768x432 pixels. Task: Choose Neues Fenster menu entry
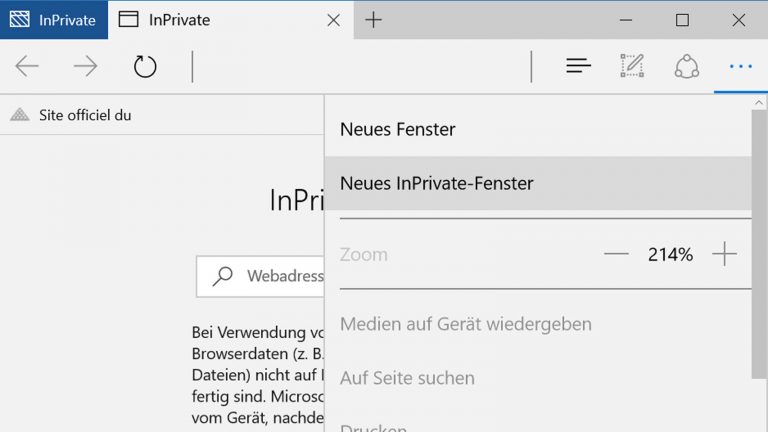pyautogui.click(x=398, y=129)
